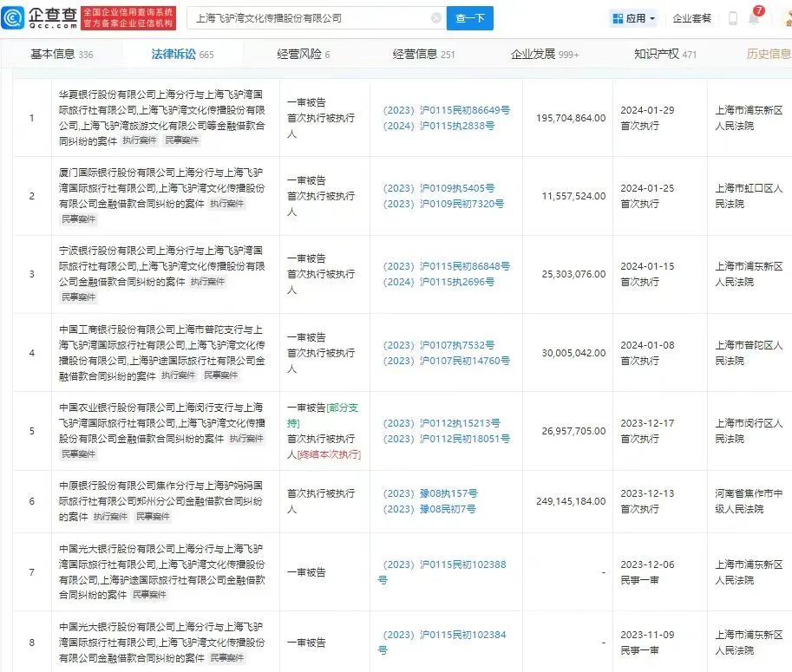This screenshot has width=792, height=672.
Task: Open case number (2023)沪0112执15213号
Action: [x=442, y=423]
